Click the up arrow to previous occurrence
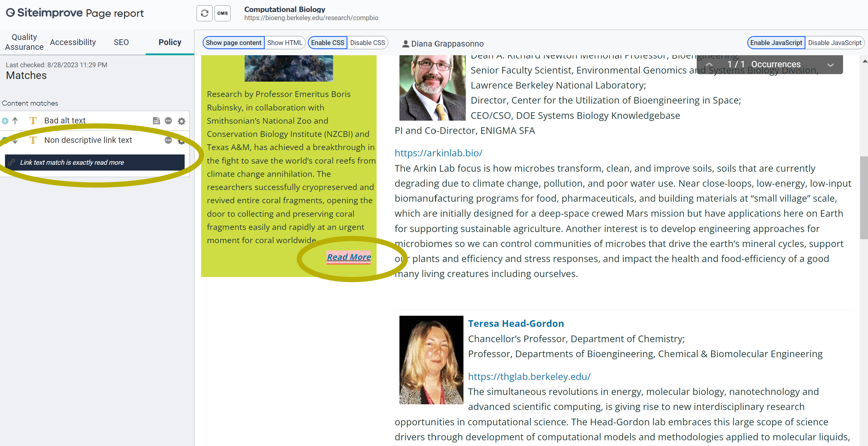 pos(709,64)
